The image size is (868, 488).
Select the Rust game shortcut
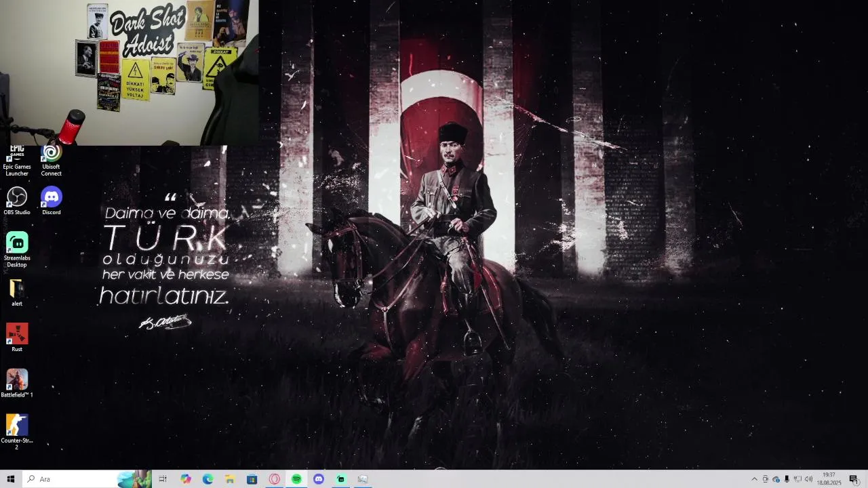(17, 338)
